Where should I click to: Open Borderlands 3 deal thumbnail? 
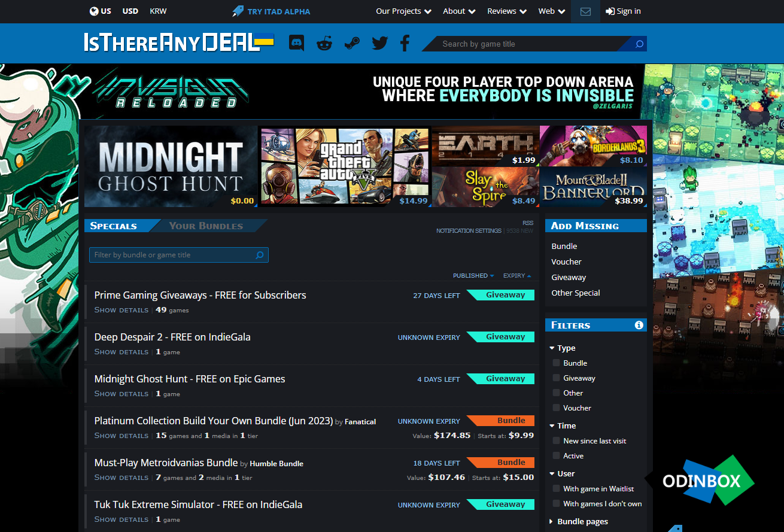[x=593, y=145]
